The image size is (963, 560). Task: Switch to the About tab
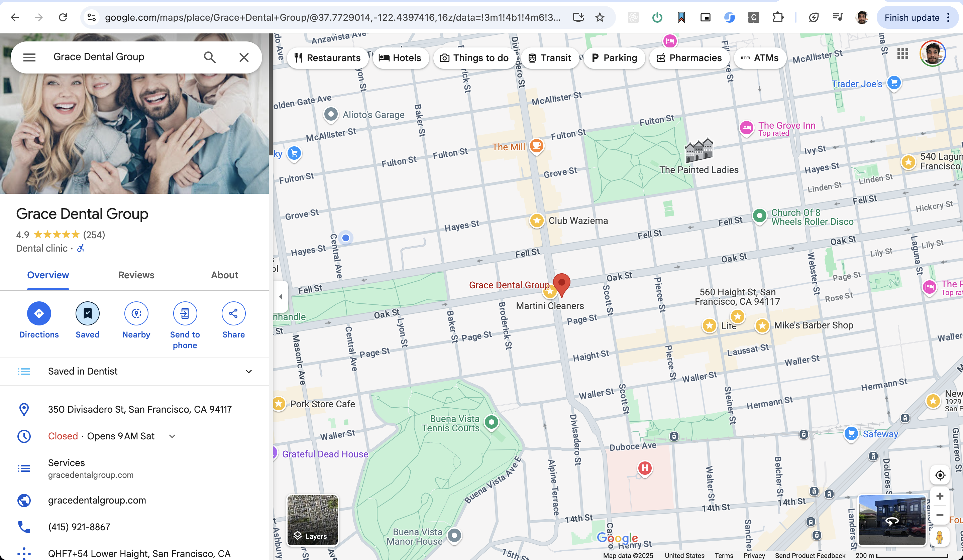[x=224, y=275]
